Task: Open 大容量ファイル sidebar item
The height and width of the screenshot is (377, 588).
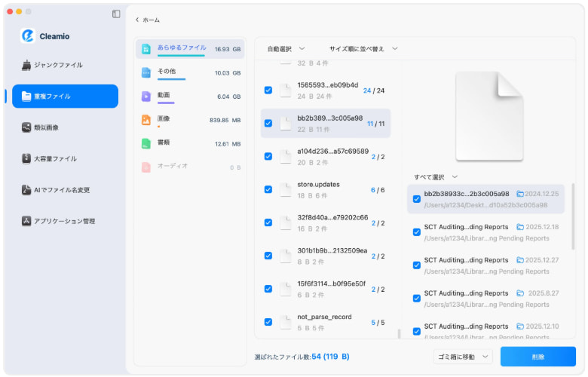Action: (x=66, y=158)
